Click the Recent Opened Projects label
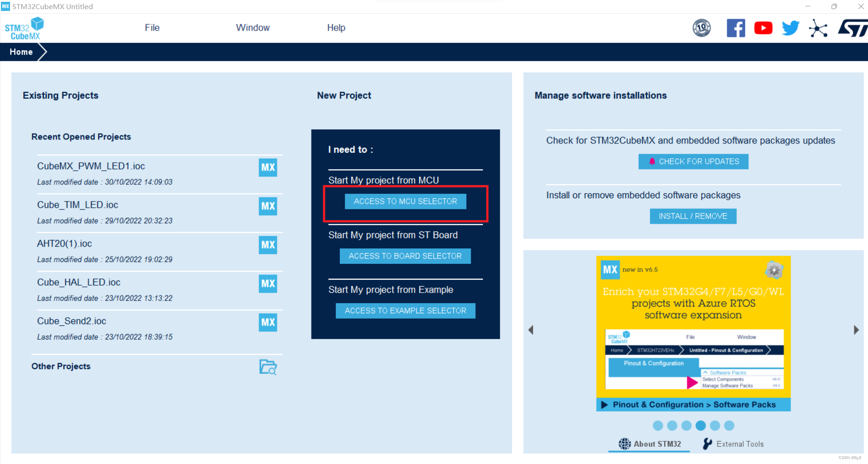The width and height of the screenshot is (868, 464). point(81,137)
